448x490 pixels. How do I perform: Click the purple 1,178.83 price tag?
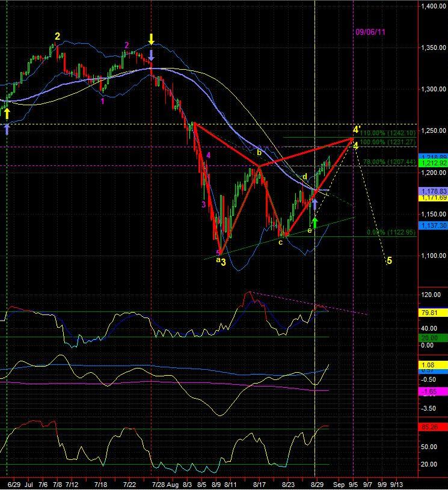click(x=434, y=190)
